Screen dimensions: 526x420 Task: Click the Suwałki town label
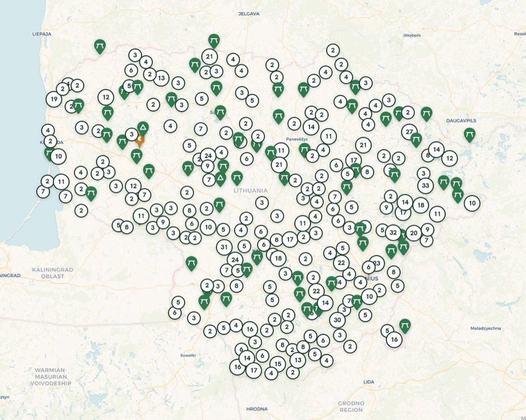(x=188, y=355)
